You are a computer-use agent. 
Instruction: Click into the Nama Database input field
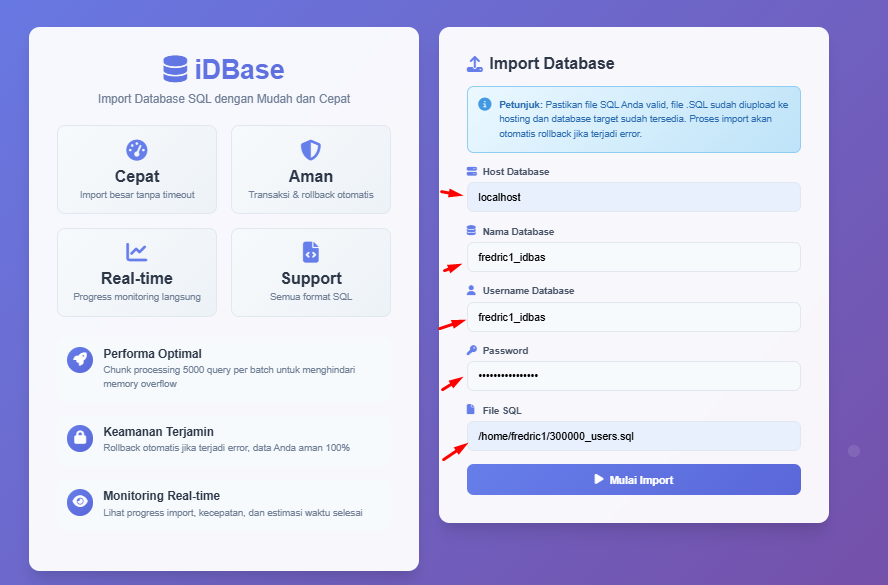pos(633,257)
